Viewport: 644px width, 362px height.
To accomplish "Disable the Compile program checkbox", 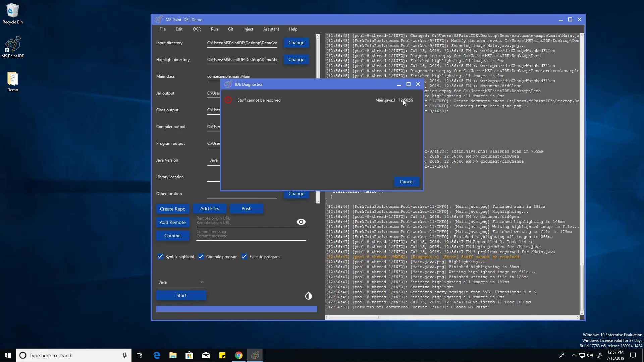I will tap(201, 257).
